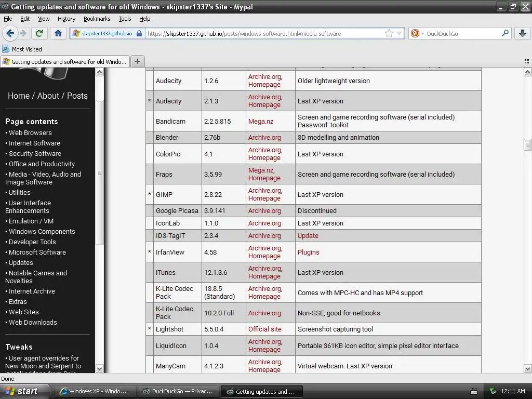This screenshot has width=532, height=399.
Task: Click the sidebar scrollbar down arrow
Action: [99, 368]
